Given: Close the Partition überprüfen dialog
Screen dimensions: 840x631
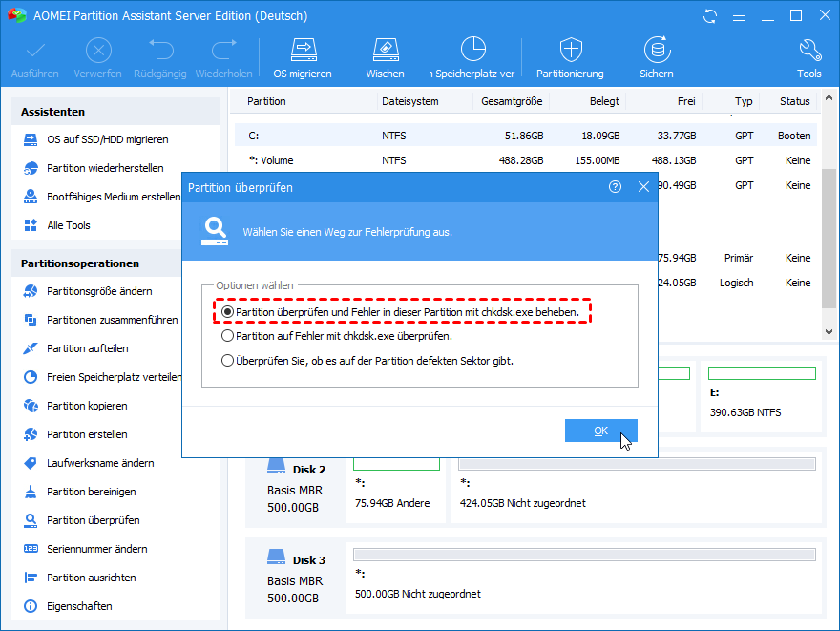Looking at the screenshot, I should coord(644,187).
